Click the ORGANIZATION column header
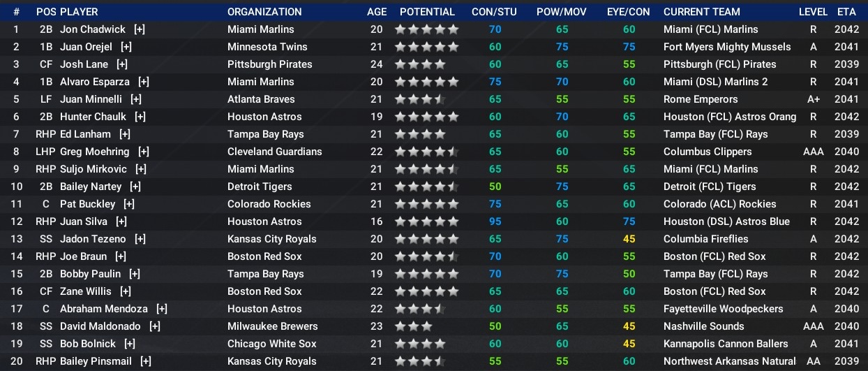 coord(264,12)
